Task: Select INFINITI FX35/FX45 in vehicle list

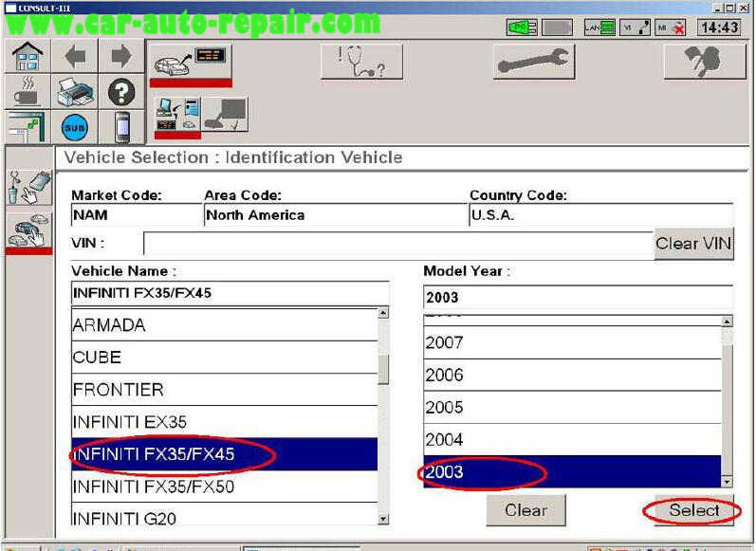Action: click(x=224, y=454)
